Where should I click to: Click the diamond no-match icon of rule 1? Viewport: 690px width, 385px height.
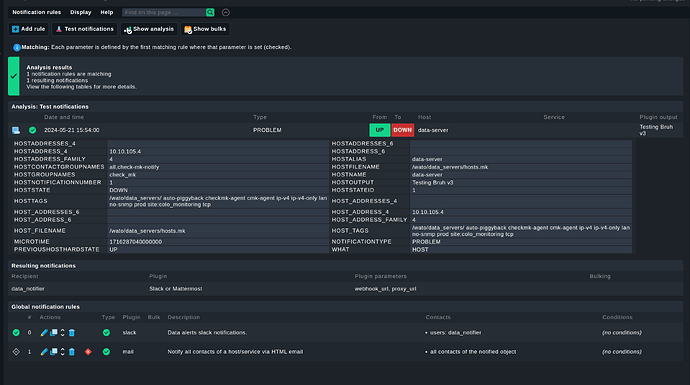point(16,352)
